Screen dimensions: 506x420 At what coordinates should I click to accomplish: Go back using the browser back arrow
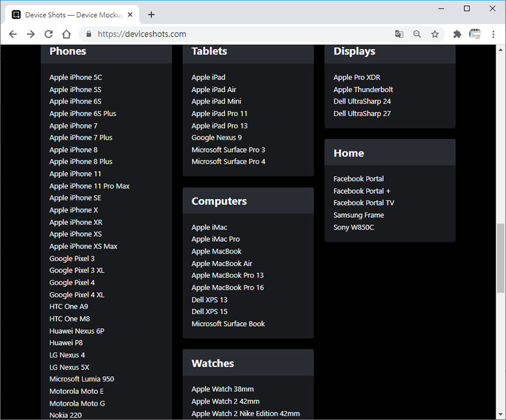(13, 34)
